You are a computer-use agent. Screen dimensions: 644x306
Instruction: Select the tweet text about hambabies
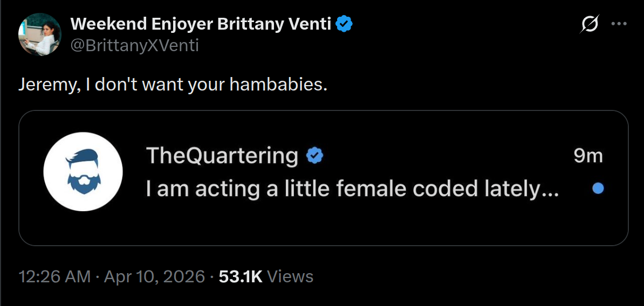coord(173,85)
